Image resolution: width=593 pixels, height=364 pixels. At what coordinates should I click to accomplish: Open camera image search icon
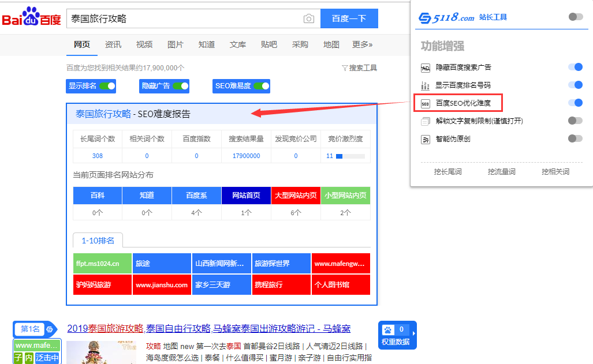[308, 18]
